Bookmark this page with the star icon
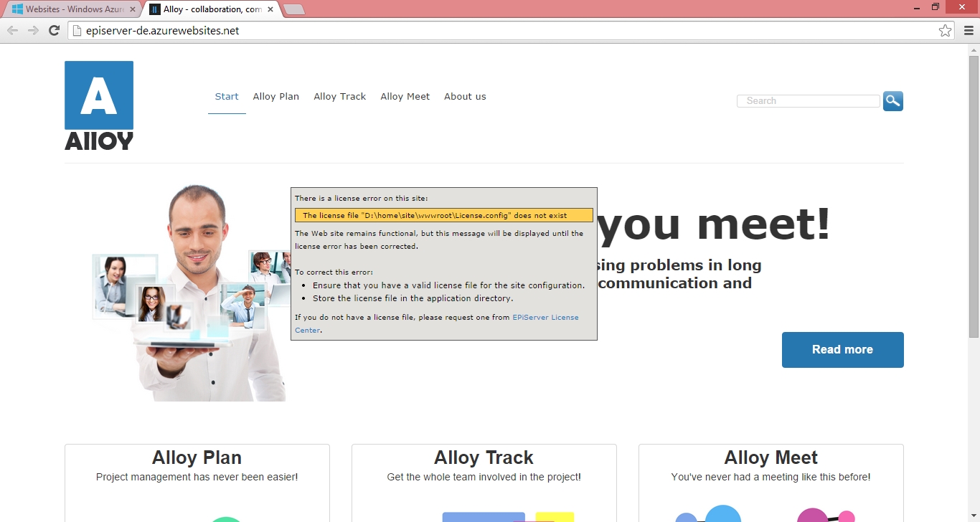 pyautogui.click(x=945, y=31)
